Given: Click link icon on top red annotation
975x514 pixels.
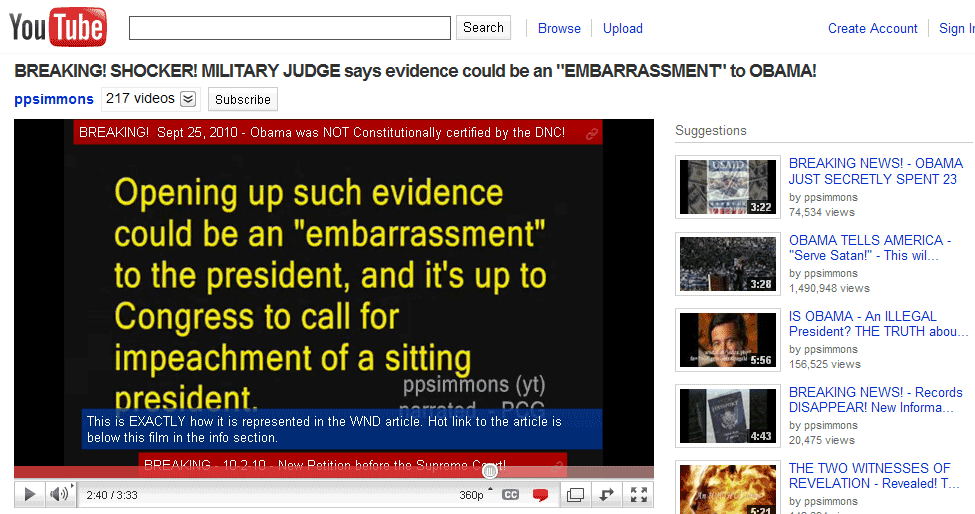Looking at the screenshot, I should (592, 133).
